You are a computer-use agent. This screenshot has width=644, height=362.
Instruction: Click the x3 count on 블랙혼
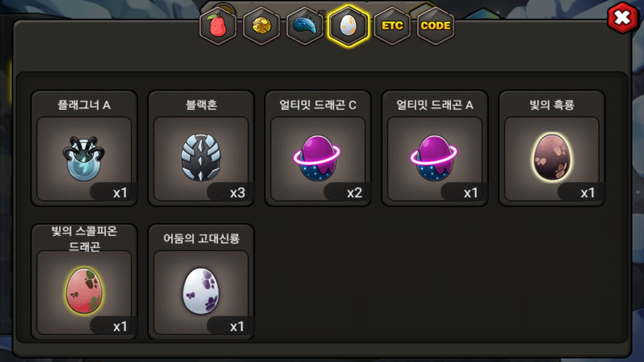[x=237, y=193]
